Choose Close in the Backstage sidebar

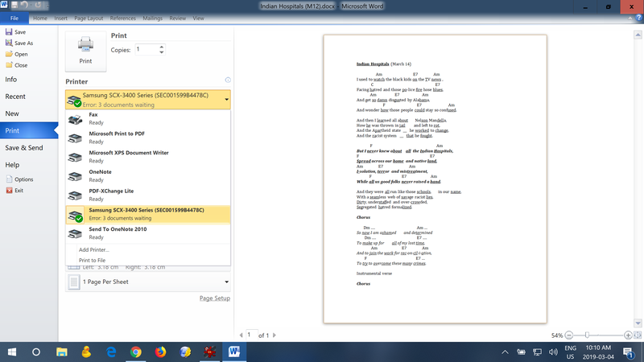tap(17, 65)
